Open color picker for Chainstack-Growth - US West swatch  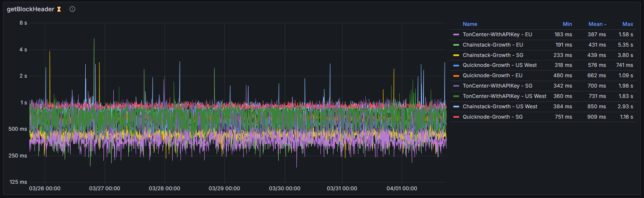(x=456, y=107)
